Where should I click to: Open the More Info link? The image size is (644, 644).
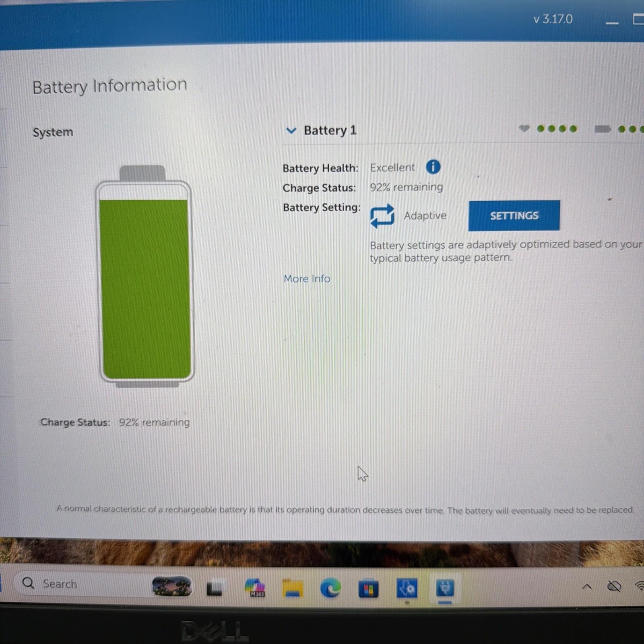click(307, 279)
